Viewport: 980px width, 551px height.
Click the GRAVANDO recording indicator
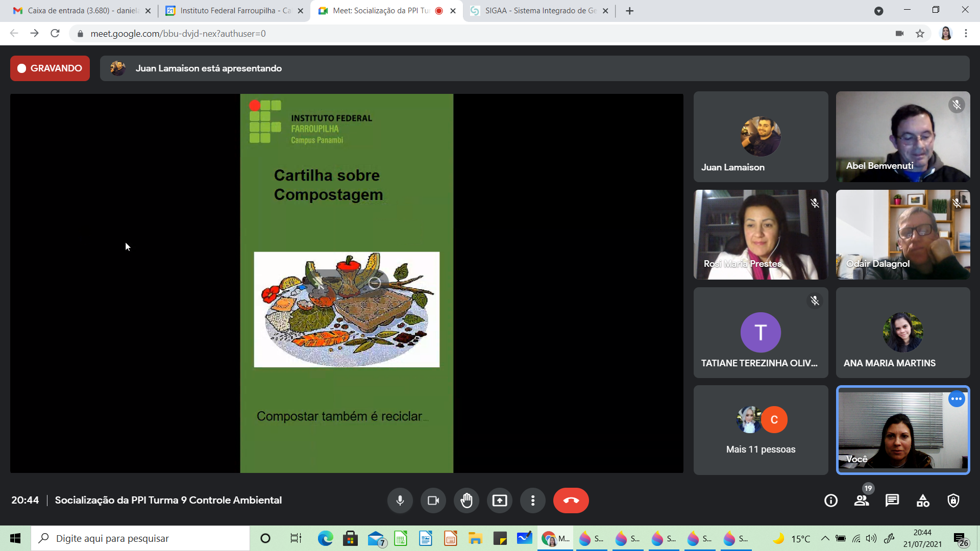coord(50,68)
